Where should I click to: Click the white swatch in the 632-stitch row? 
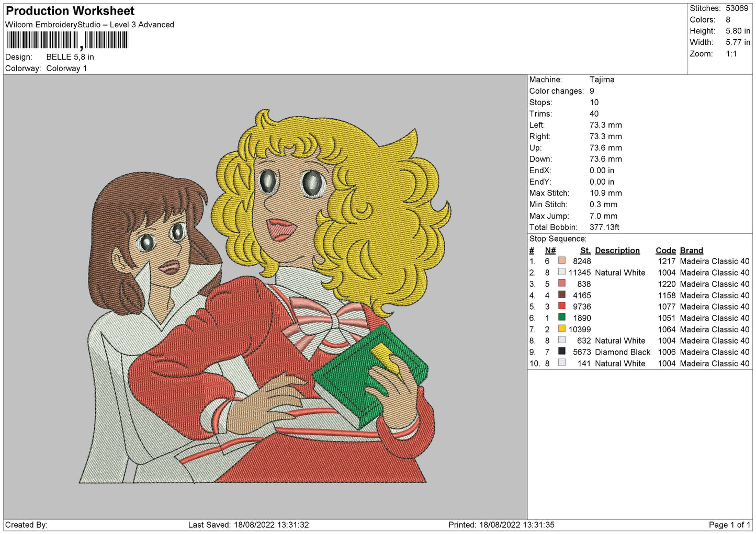click(561, 340)
